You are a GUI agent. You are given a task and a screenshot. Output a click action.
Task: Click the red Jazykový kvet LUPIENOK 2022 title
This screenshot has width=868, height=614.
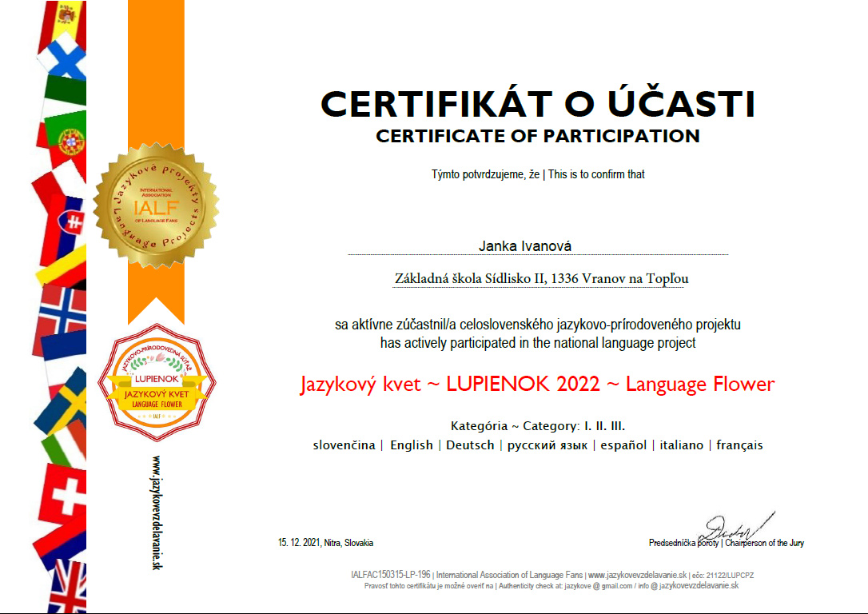537,384
